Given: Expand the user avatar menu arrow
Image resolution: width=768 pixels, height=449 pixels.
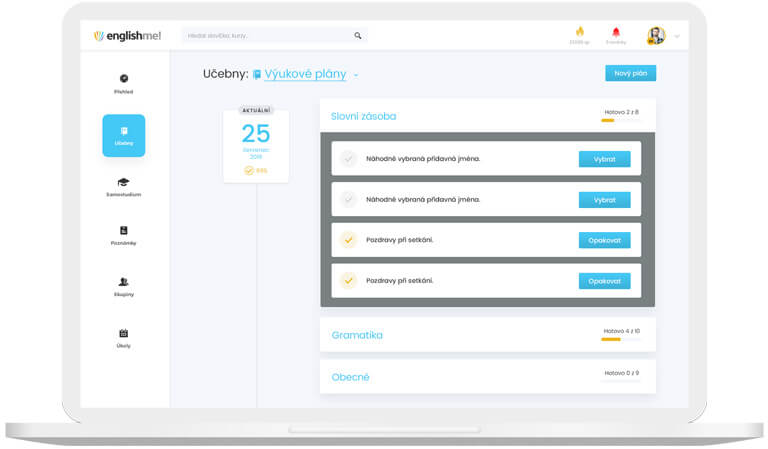Looking at the screenshot, I should point(677,37).
